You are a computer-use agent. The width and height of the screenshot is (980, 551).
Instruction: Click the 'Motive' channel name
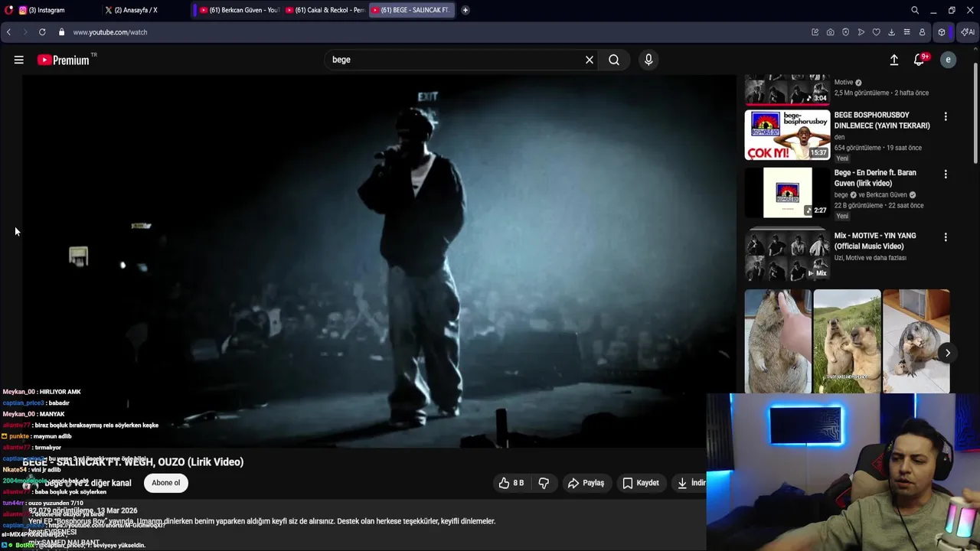pyautogui.click(x=844, y=83)
